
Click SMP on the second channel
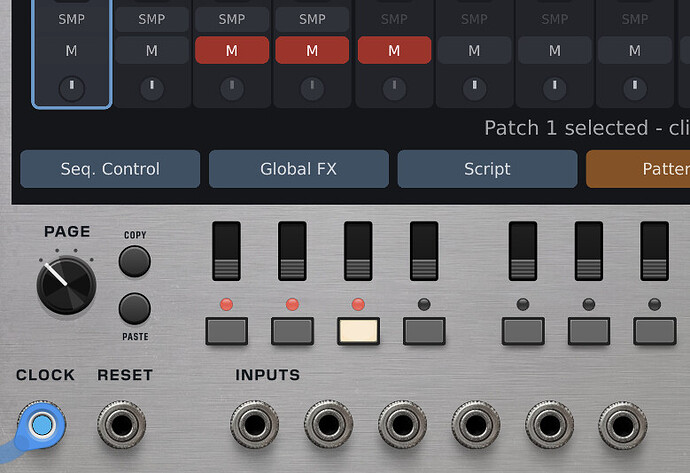tap(152, 19)
